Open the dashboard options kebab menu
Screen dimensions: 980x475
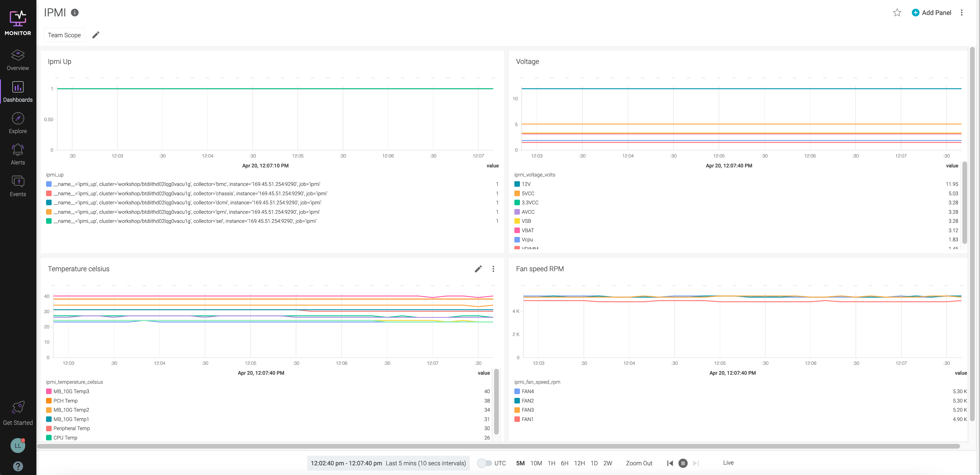(962, 13)
